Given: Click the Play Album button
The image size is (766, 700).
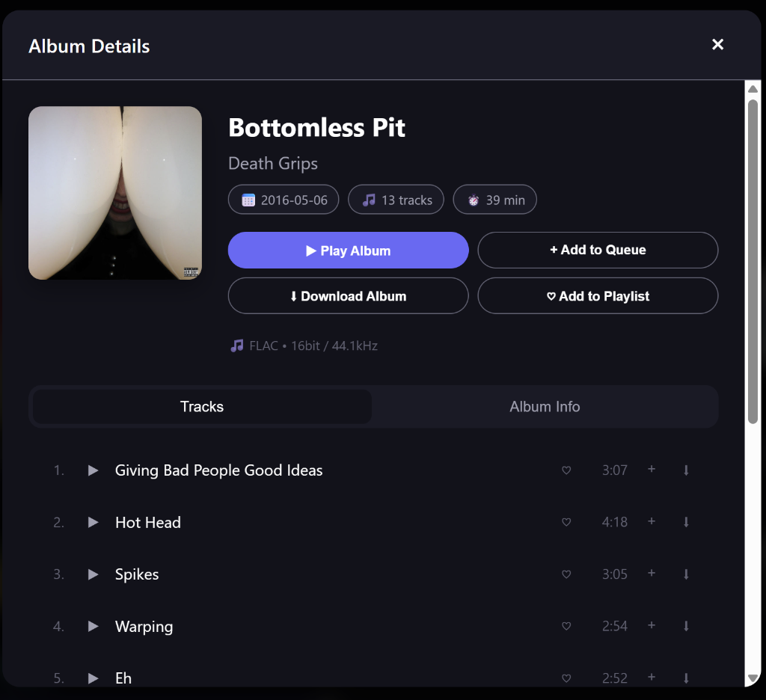Looking at the screenshot, I should click(x=349, y=250).
